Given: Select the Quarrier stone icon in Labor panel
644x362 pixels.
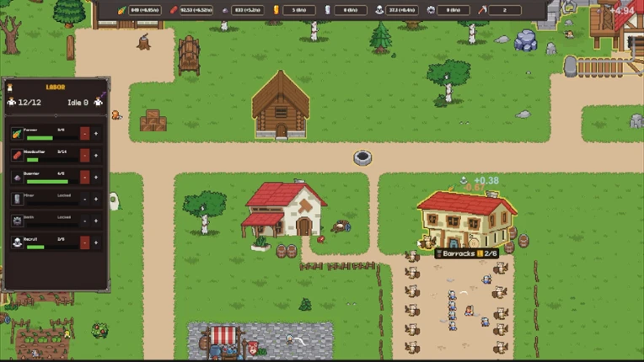Looking at the screenshot, I should pyautogui.click(x=17, y=177).
